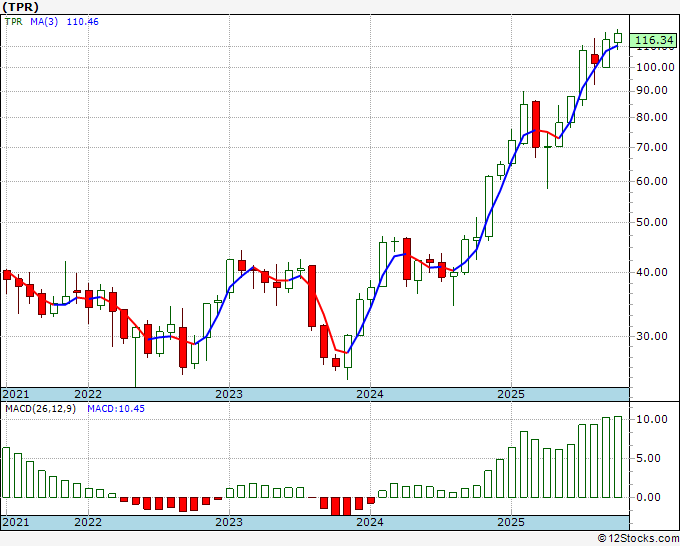Click the 2023 label on MACD timeline
Viewport: 680px width, 546px height.
pyautogui.click(x=229, y=522)
